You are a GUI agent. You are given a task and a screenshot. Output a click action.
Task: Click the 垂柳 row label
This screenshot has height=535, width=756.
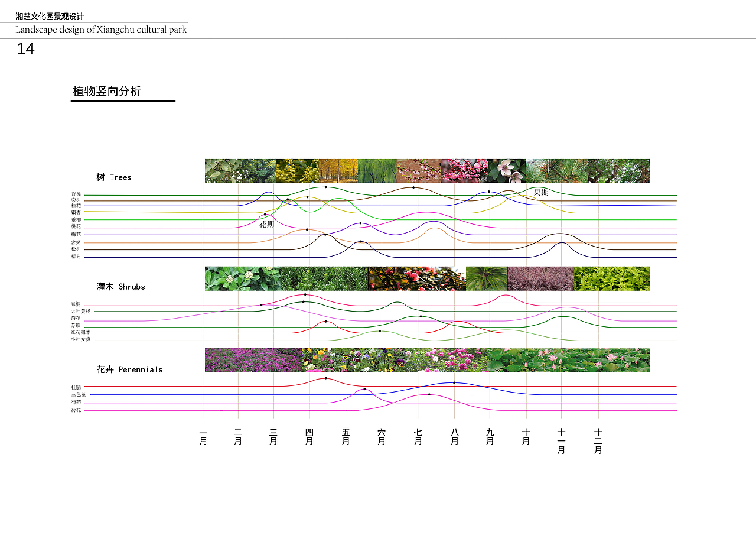coord(76,219)
